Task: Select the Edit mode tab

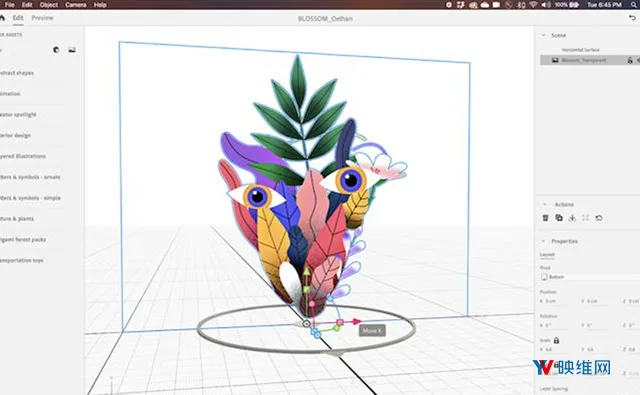Action: point(18,18)
